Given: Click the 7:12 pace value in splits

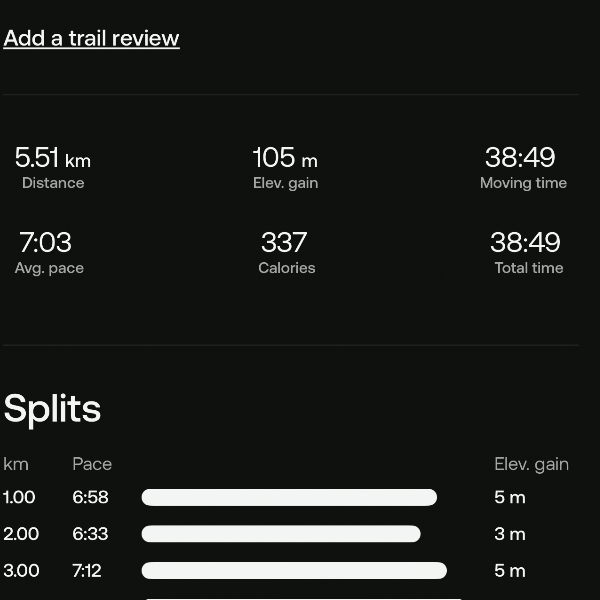Looking at the screenshot, I should click(86, 571).
